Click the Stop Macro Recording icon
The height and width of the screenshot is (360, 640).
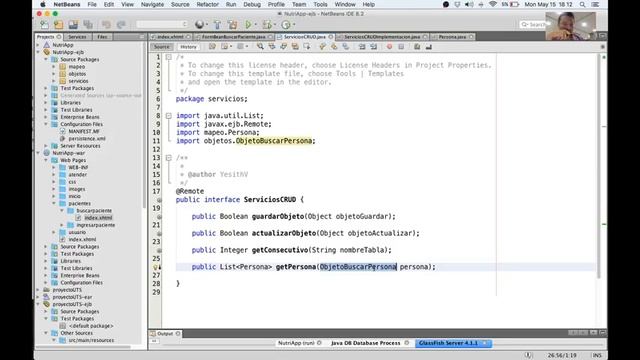pyautogui.click(x=401, y=47)
